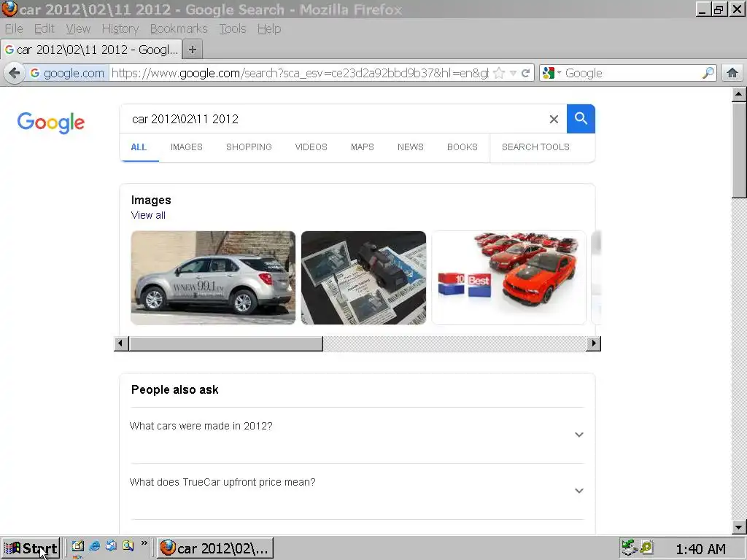Open the URL history dropdown arrow

point(513,73)
